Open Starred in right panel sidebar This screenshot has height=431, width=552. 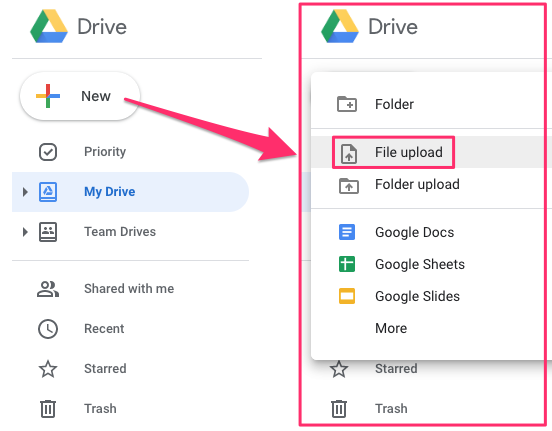[x=396, y=369]
